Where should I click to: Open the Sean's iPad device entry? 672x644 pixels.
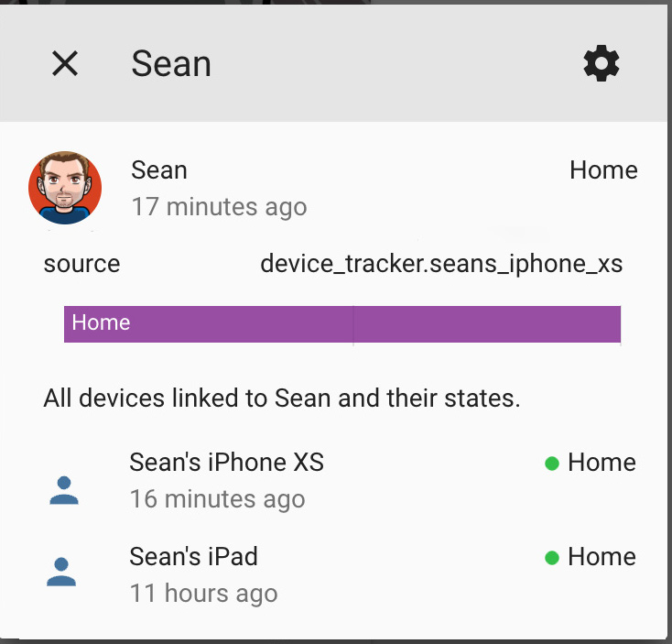336,574
